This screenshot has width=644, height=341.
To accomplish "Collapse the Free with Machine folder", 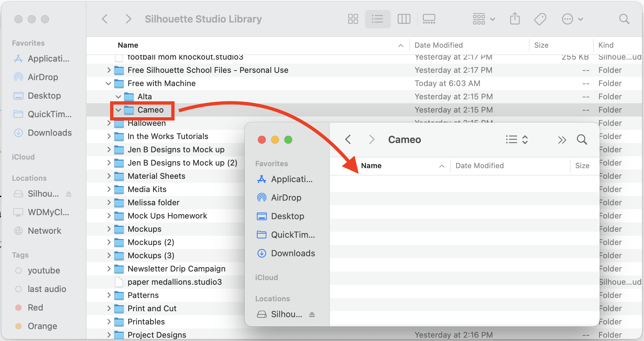I will 108,83.
